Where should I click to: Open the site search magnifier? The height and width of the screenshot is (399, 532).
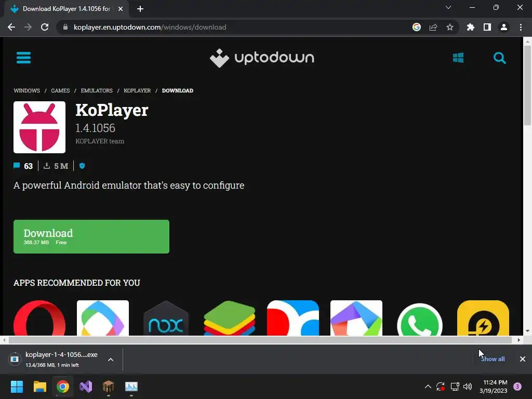click(x=499, y=58)
